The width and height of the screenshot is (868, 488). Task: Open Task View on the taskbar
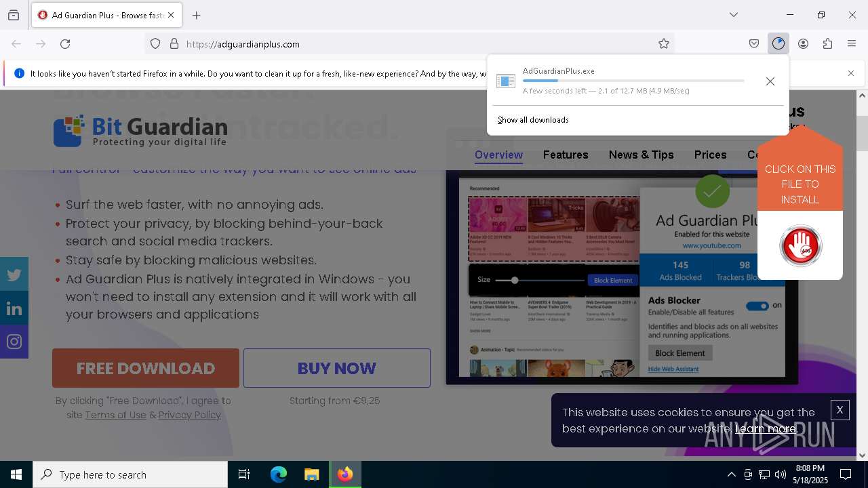(244, 474)
